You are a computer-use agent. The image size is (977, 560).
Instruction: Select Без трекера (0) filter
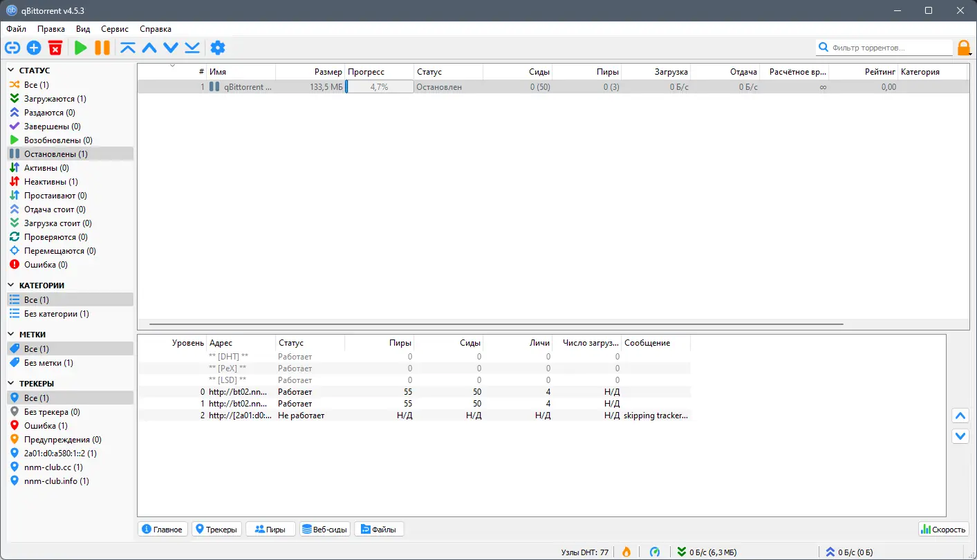pyautogui.click(x=70, y=412)
